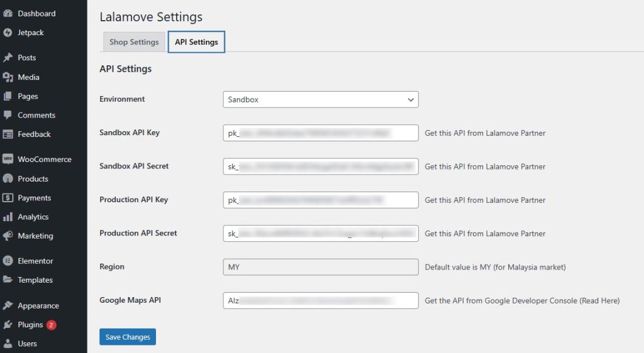
Task: Click the Region field showing MY
Action: point(321,267)
